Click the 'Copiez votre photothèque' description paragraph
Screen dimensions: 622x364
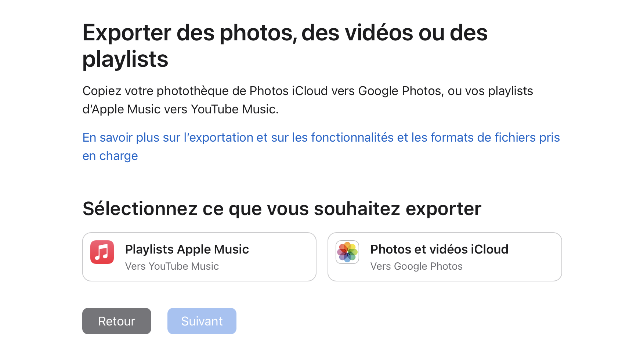(x=308, y=100)
